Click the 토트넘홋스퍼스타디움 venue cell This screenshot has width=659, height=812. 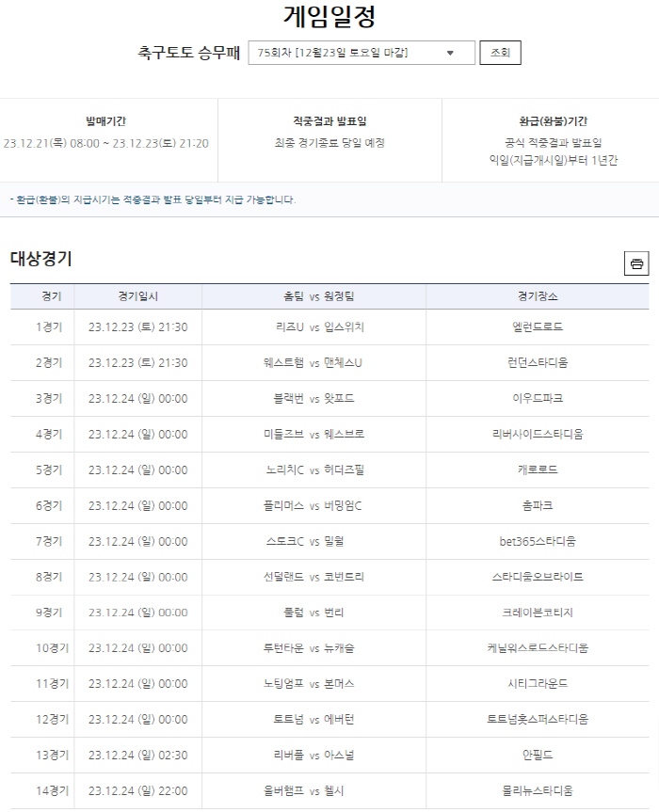[x=538, y=720]
